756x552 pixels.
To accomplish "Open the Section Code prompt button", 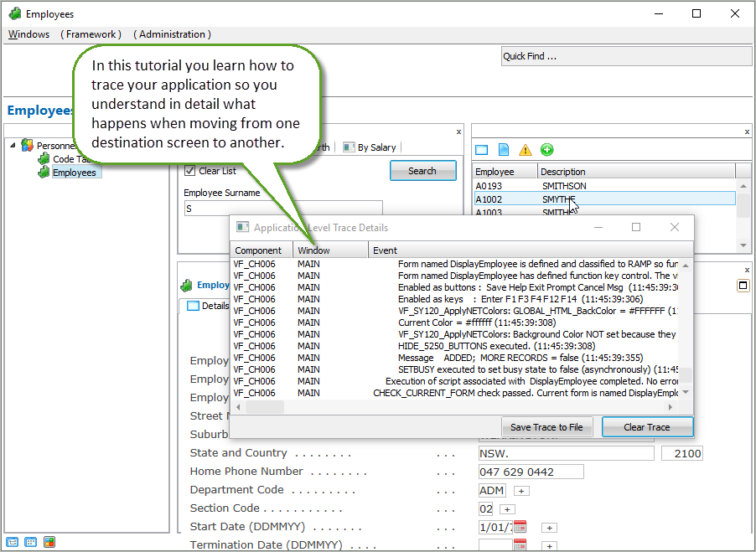I will tap(505, 509).
